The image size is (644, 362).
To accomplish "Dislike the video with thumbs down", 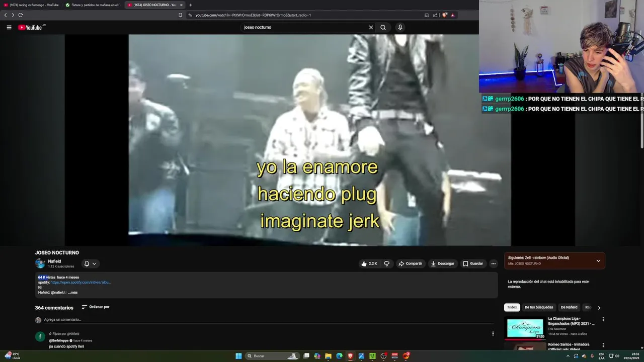I will pos(386,263).
